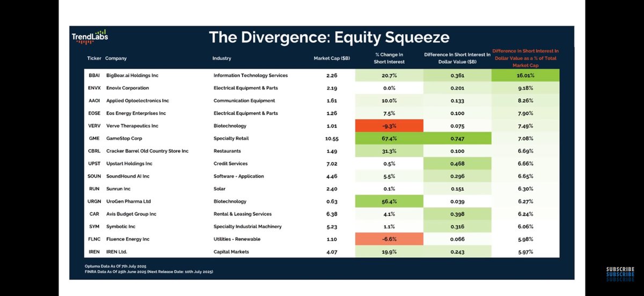The image size is (644, 296).
Task: Click the 10.55 market cap cell
Action: click(332, 138)
